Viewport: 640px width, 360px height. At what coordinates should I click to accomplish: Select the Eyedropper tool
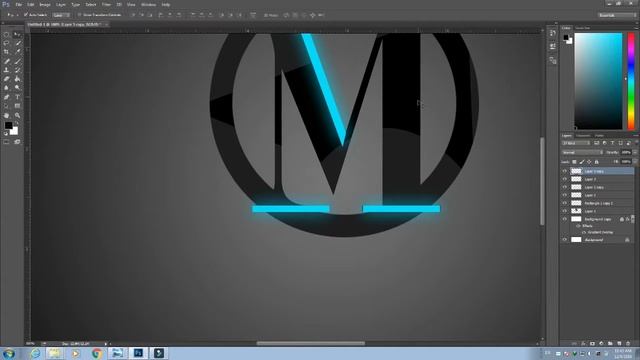(x=17, y=52)
